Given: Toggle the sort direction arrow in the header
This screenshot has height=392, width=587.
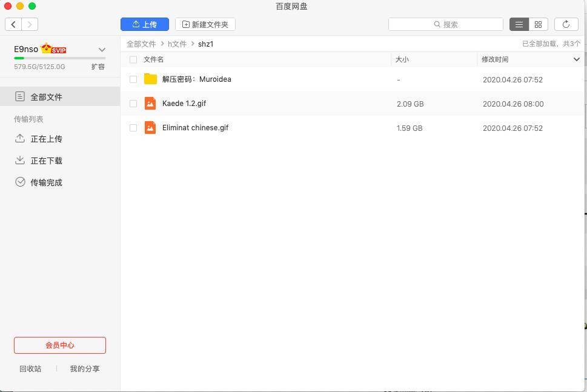Looking at the screenshot, I should (577, 59).
